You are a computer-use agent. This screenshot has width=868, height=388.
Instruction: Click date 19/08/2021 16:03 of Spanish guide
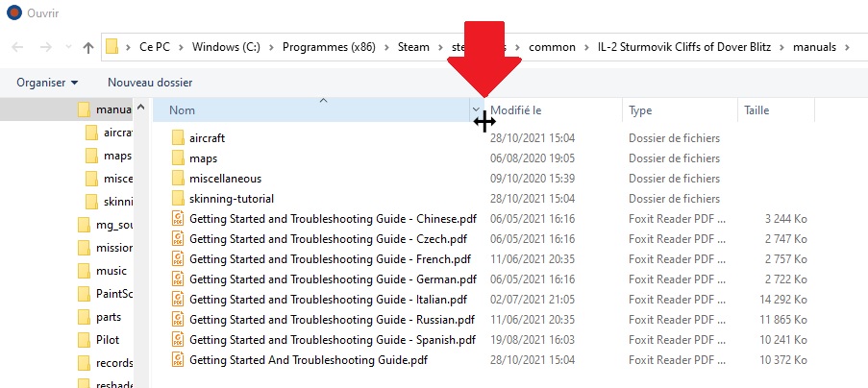532,339
